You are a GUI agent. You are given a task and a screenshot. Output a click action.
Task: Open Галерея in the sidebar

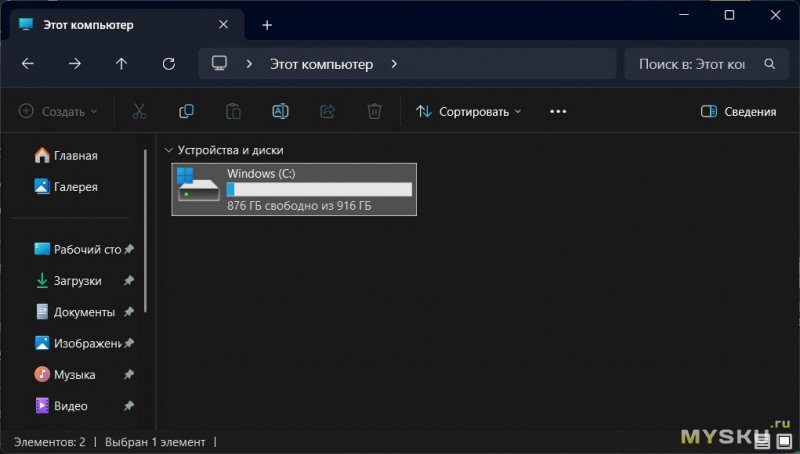[75, 186]
